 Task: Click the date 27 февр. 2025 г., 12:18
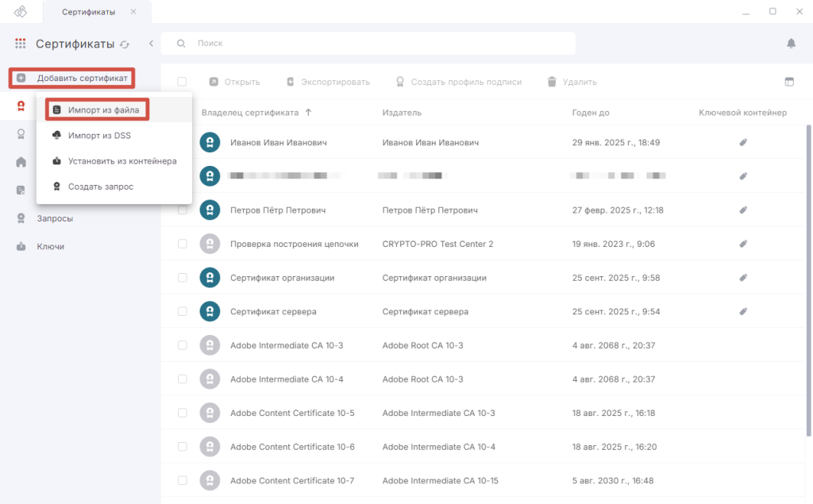(618, 210)
